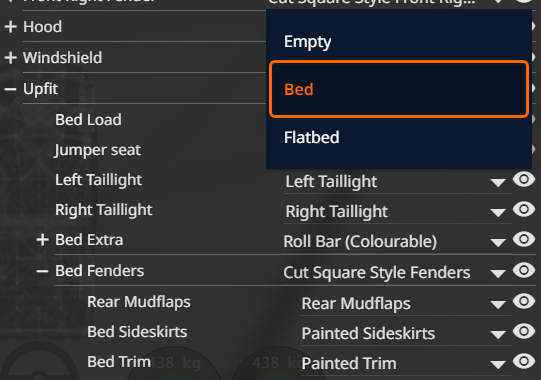
Task: Select the Bed option in dropdown
Action: (x=399, y=89)
